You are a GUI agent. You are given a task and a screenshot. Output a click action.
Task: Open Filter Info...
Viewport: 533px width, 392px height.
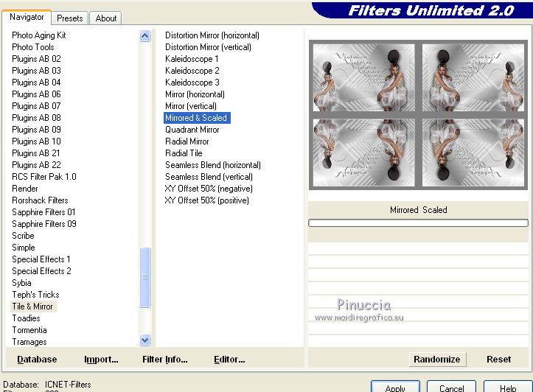point(165,360)
